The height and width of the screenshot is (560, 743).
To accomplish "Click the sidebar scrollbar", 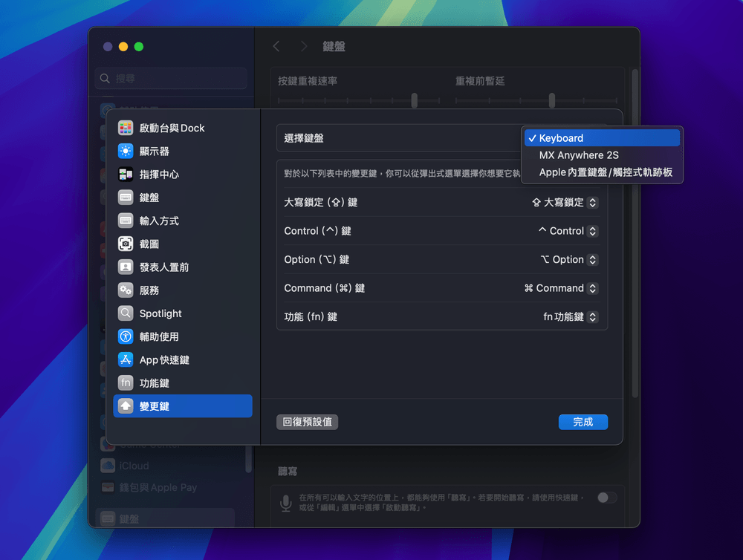I will [248, 458].
